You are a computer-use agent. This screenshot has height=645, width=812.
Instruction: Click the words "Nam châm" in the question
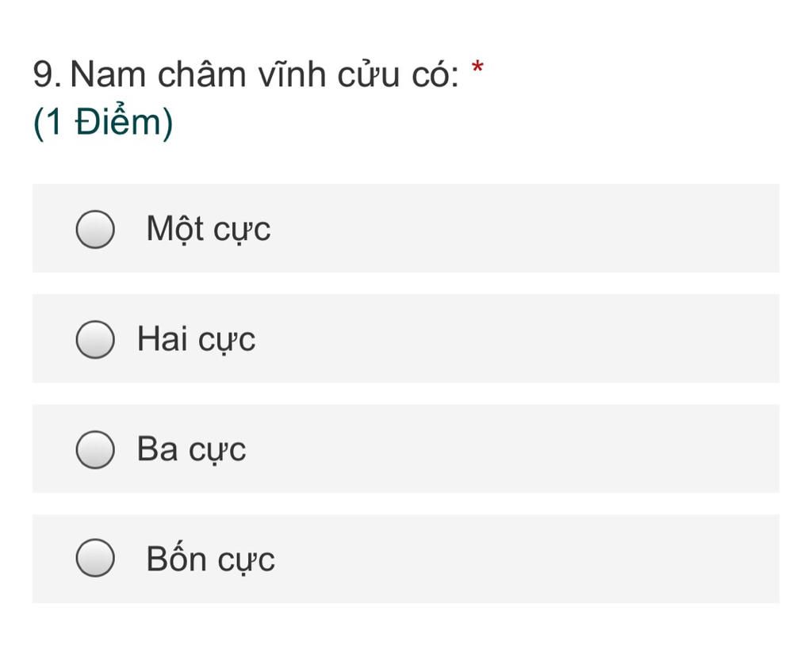coord(158,74)
